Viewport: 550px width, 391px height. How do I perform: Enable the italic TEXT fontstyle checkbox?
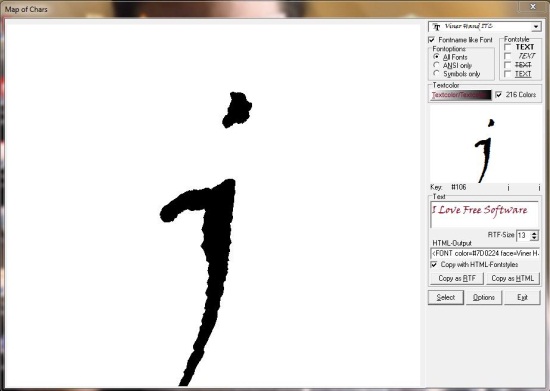click(507, 56)
